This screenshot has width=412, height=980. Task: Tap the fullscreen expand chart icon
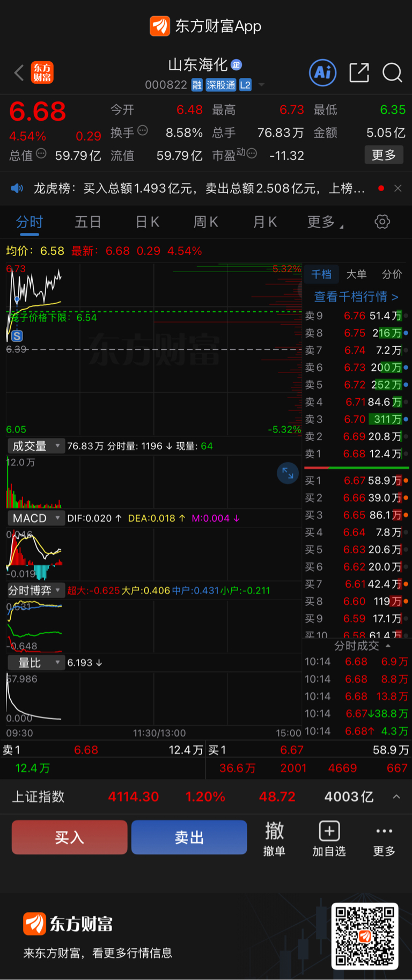click(x=288, y=473)
